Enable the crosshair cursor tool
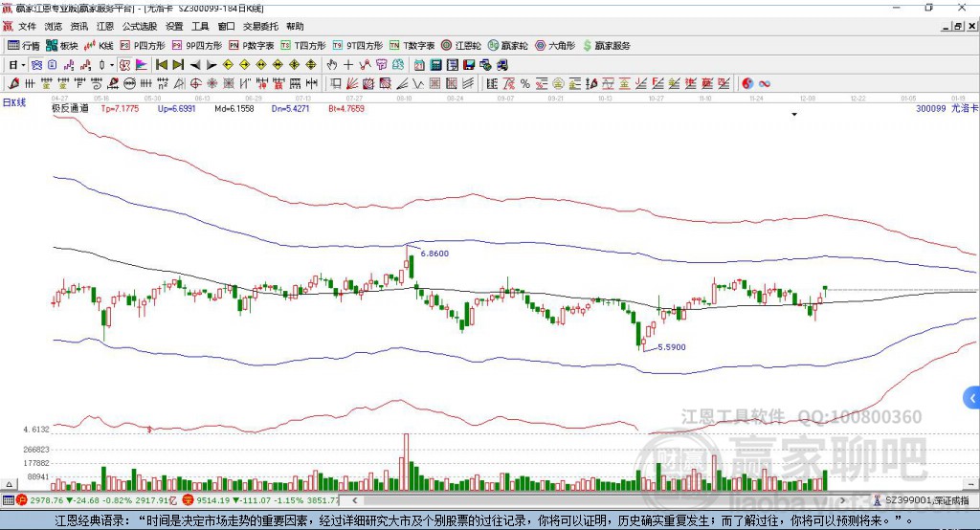 [348, 65]
